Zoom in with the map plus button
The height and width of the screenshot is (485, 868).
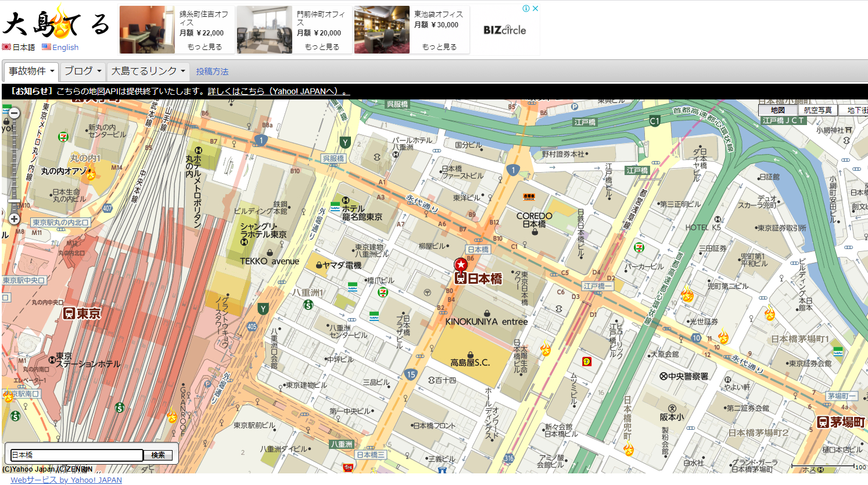tap(15, 219)
